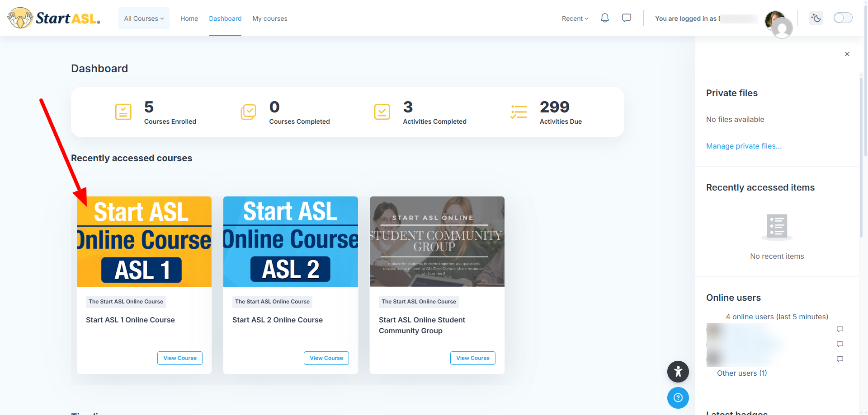Click the Start ASL 1 Online Course title

coord(130,320)
